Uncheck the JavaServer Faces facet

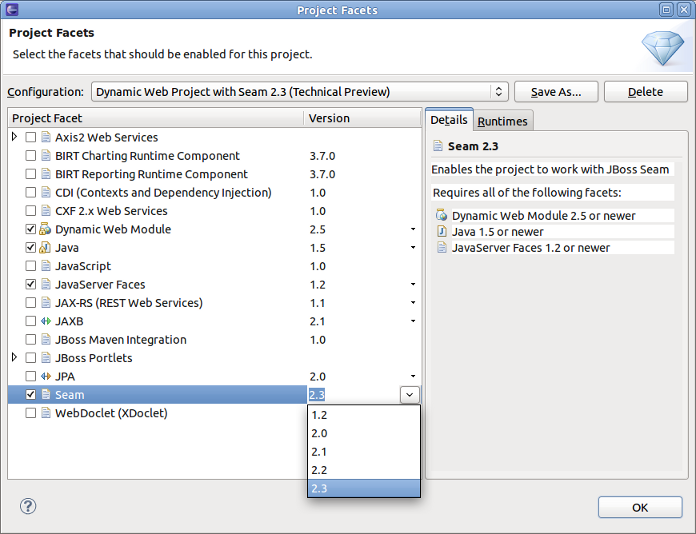pos(31,285)
